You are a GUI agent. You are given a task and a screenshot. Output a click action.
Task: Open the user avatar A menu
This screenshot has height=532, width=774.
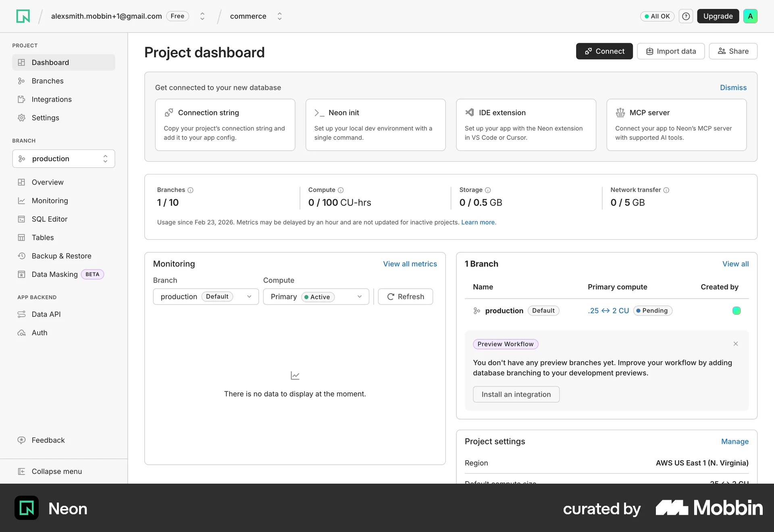pos(750,16)
